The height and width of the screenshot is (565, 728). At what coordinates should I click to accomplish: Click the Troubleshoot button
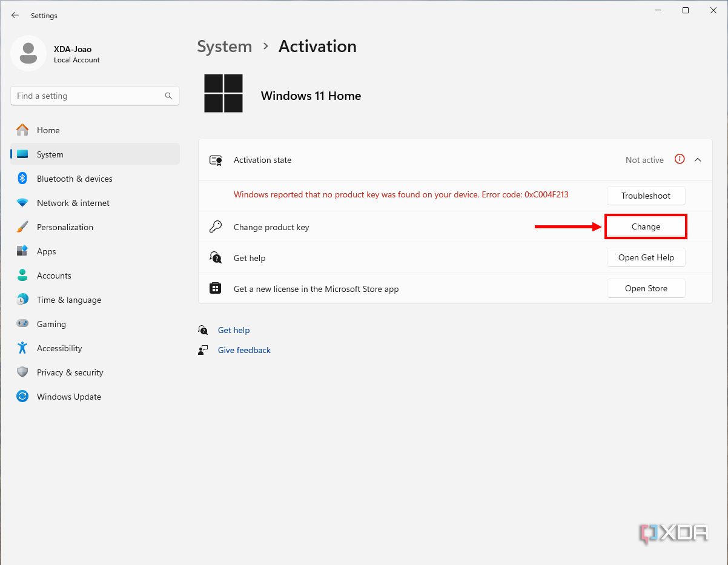pyautogui.click(x=646, y=196)
